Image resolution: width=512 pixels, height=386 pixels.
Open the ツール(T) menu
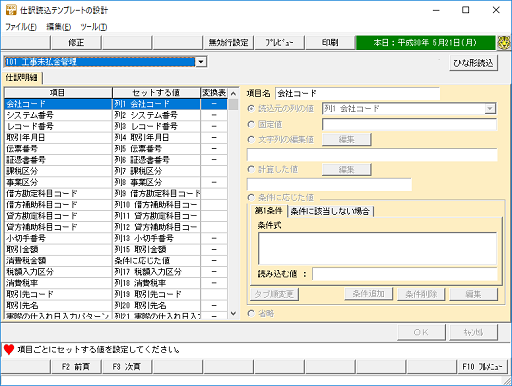point(94,27)
